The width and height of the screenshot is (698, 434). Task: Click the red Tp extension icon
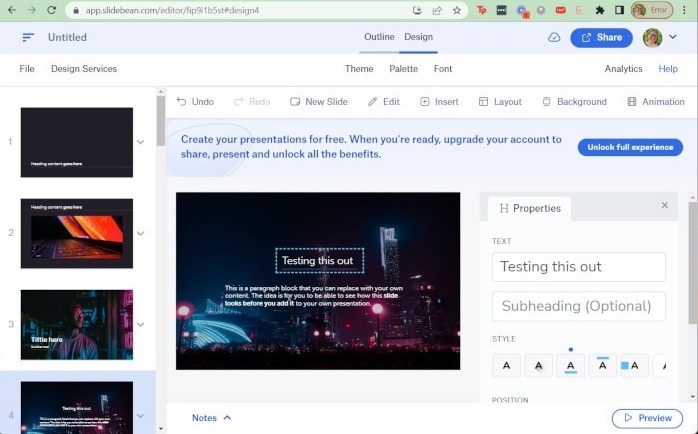click(482, 10)
